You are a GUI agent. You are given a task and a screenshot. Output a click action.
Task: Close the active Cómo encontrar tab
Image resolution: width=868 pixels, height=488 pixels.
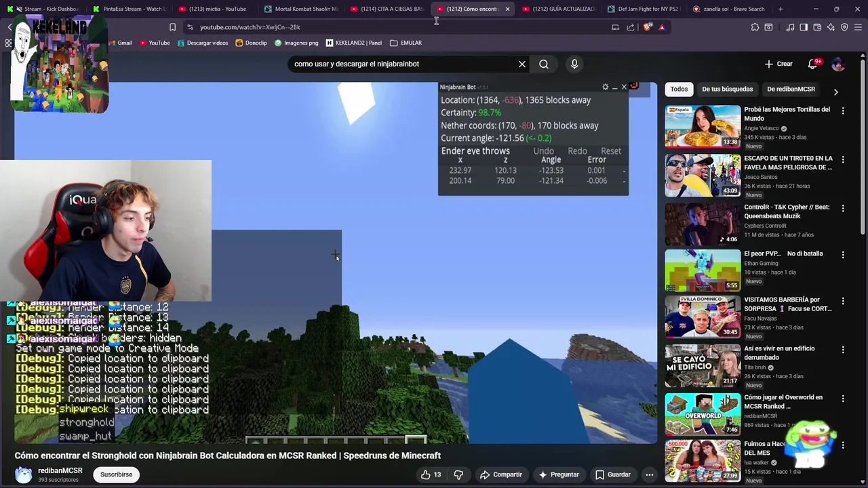tap(507, 9)
